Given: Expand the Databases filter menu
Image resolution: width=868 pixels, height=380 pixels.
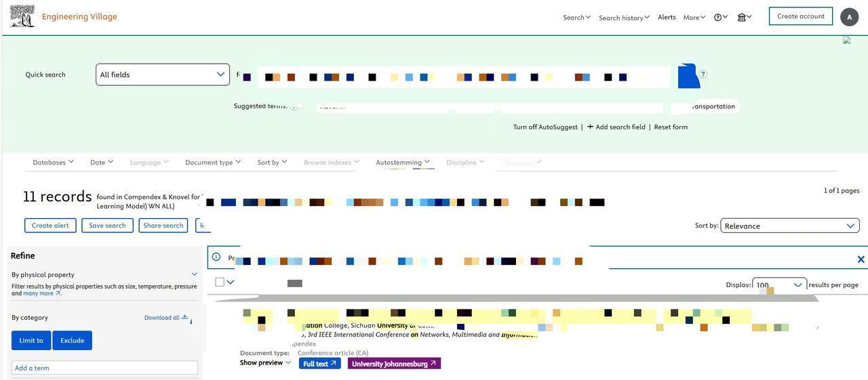Looking at the screenshot, I should pyautogui.click(x=53, y=162).
